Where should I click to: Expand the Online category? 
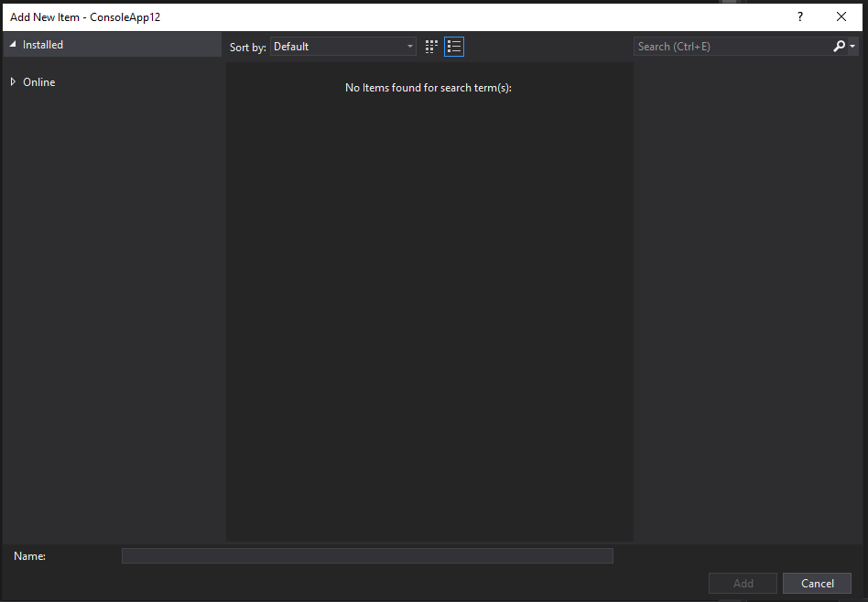[x=13, y=81]
